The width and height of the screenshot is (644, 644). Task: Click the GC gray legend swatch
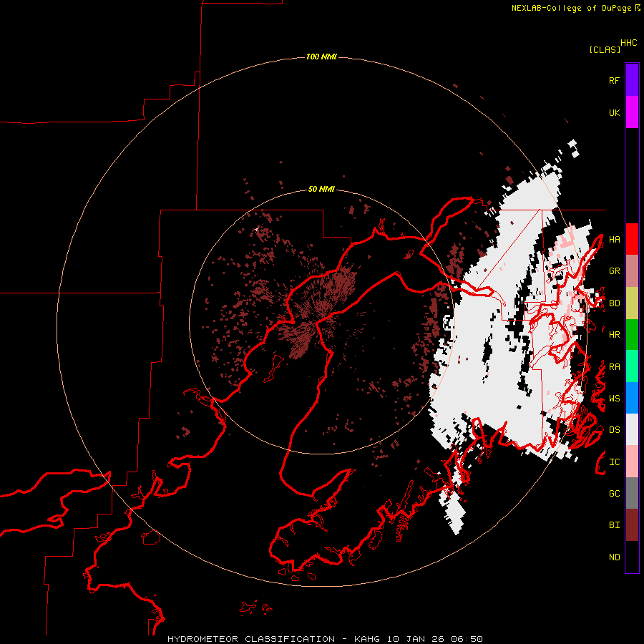pyautogui.click(x=632, y=493)
